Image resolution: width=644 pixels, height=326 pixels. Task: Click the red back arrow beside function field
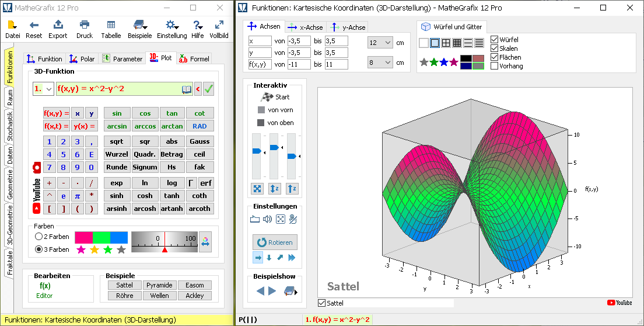[198, 89]
